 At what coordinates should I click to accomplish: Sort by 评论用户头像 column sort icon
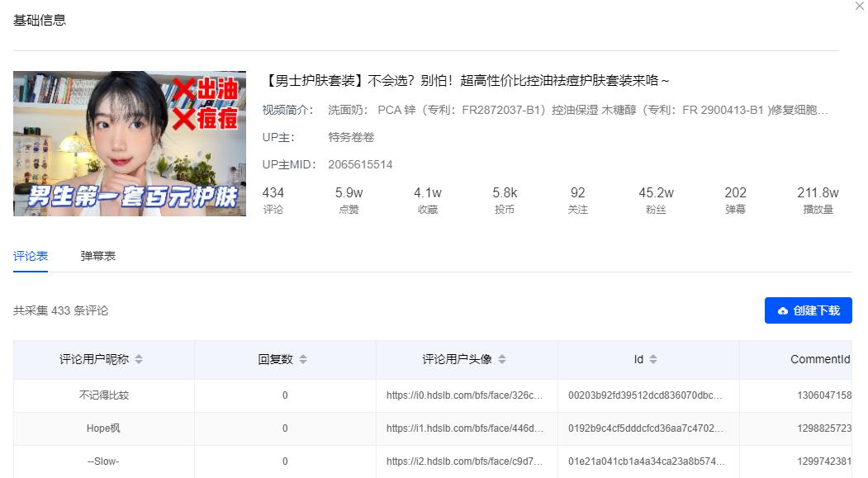point(502,360)
